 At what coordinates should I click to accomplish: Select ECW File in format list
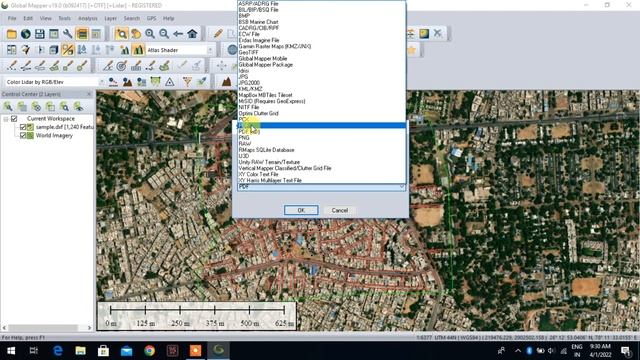click(322, 34)
